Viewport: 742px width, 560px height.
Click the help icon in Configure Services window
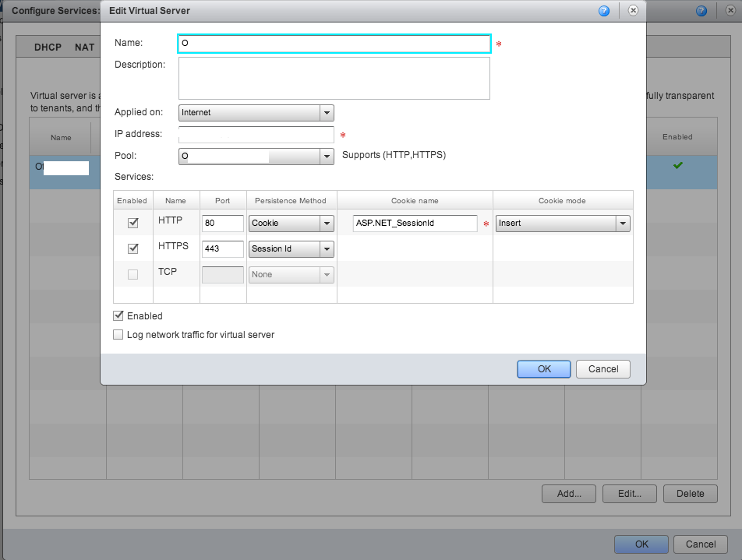pyautogui.click(x=701, y=11)
